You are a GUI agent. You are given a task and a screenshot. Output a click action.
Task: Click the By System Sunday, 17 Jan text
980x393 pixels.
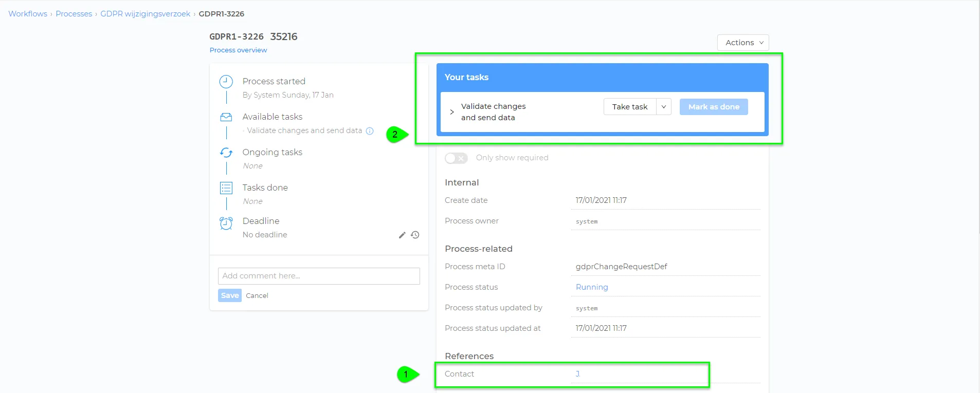click(x=288, y=95)
